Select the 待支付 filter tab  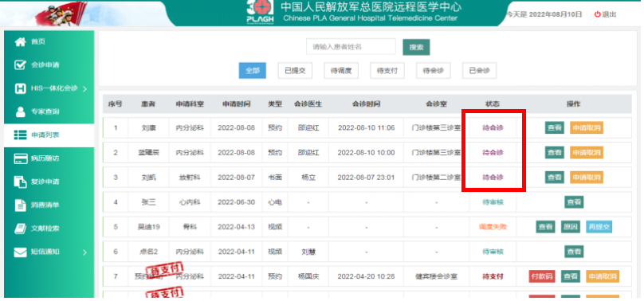(387, 71)
